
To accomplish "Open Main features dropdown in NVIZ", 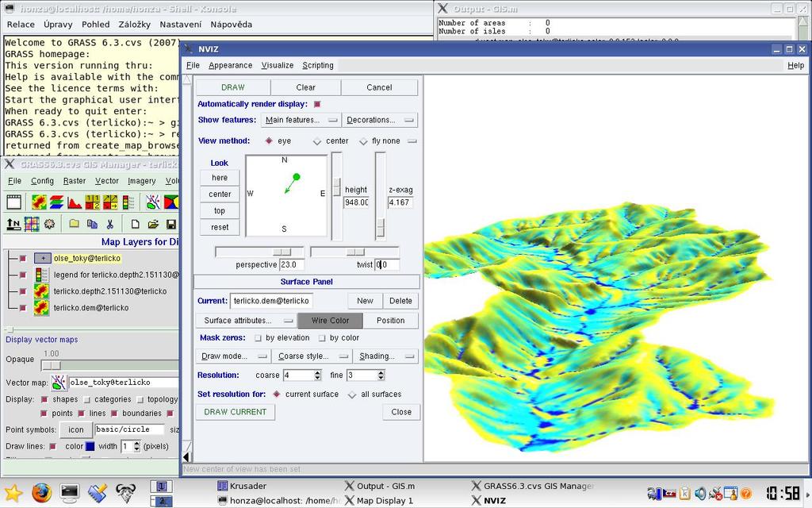I will [301, 121].
